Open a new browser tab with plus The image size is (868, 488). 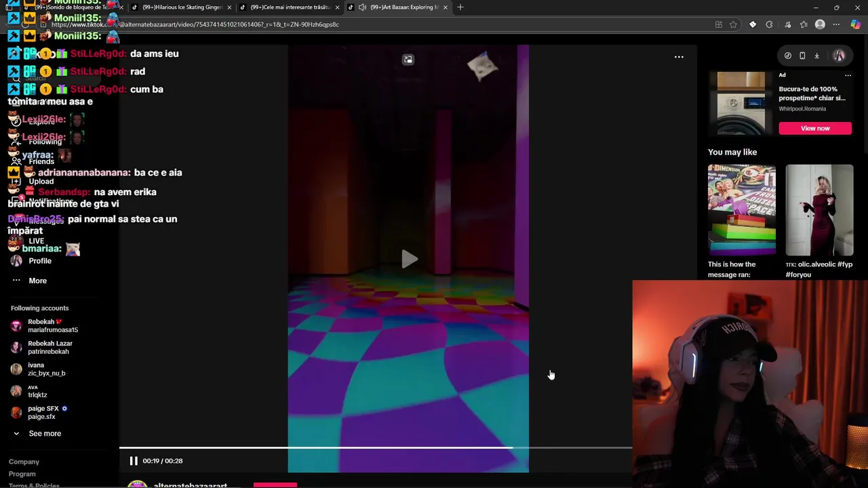pos(460,7)
